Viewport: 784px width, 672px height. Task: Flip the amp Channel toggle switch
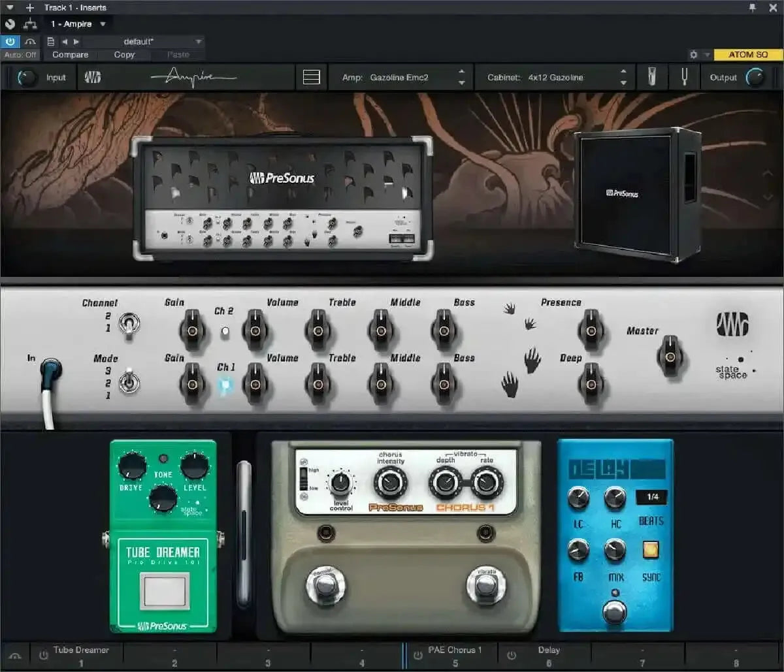point(129,324)
